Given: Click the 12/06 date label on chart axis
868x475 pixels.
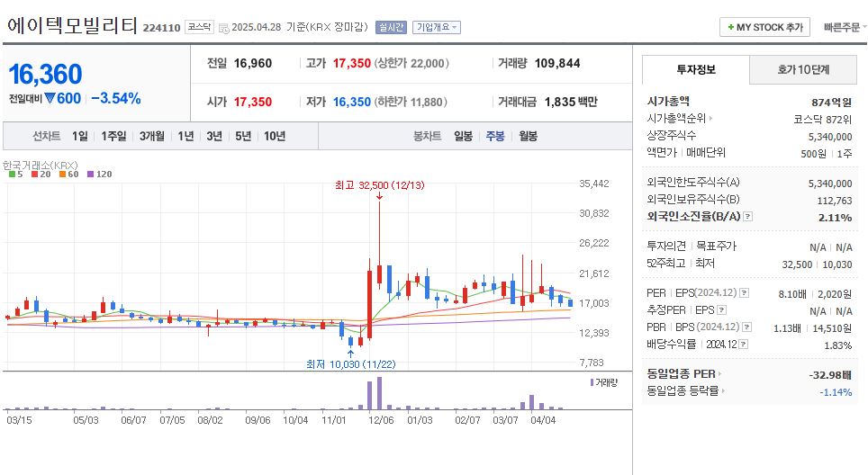Looking at the screenshot, I should [381, 420].
